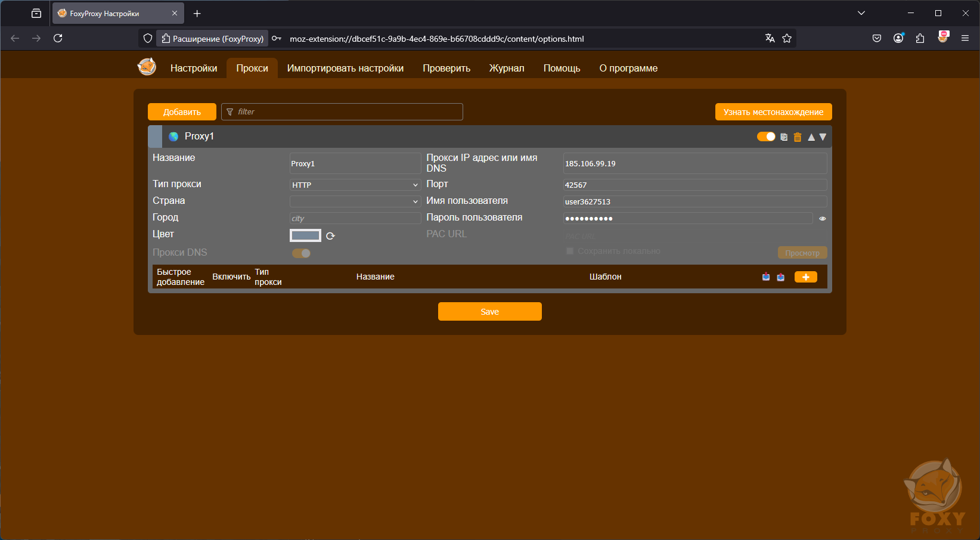Go back to previous page
Viewport: 980px width, 540px height.
(x=15, y=38)
